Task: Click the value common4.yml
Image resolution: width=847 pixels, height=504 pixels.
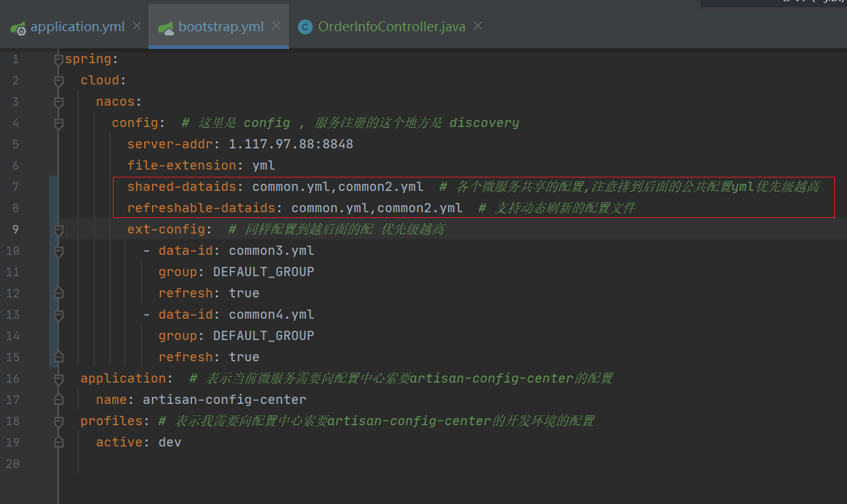Action: click(271, 314)
